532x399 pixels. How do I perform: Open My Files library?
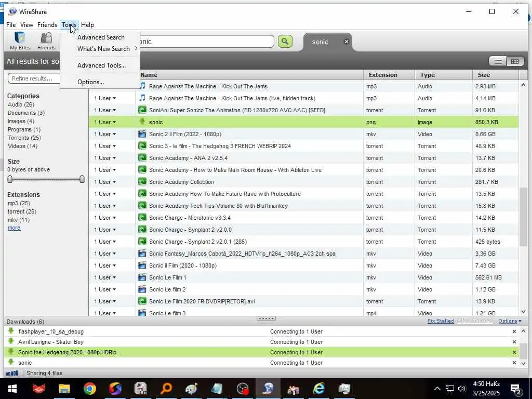point(20,41)
